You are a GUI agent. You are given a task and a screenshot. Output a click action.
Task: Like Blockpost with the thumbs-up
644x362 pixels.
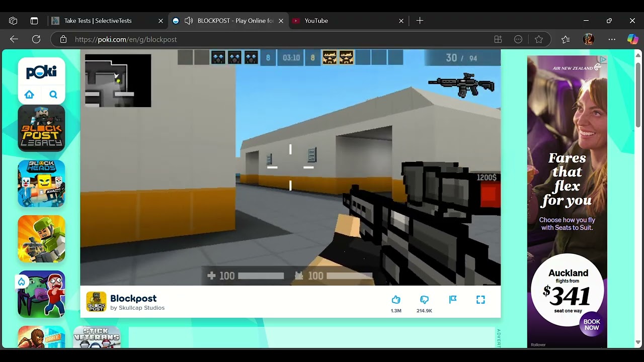point(396,300)
